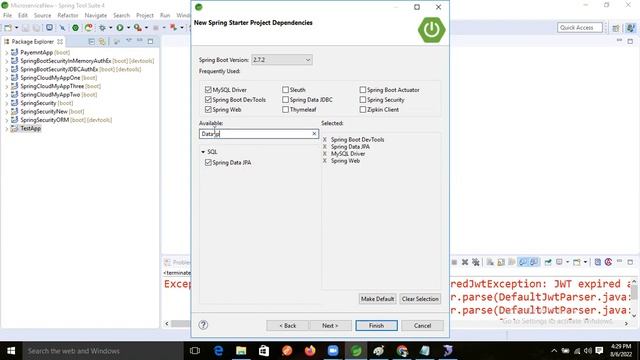Check the Spring Data JDBC checkbox
The width and height of the screenshot is (640, 360).
coord(285,100)
